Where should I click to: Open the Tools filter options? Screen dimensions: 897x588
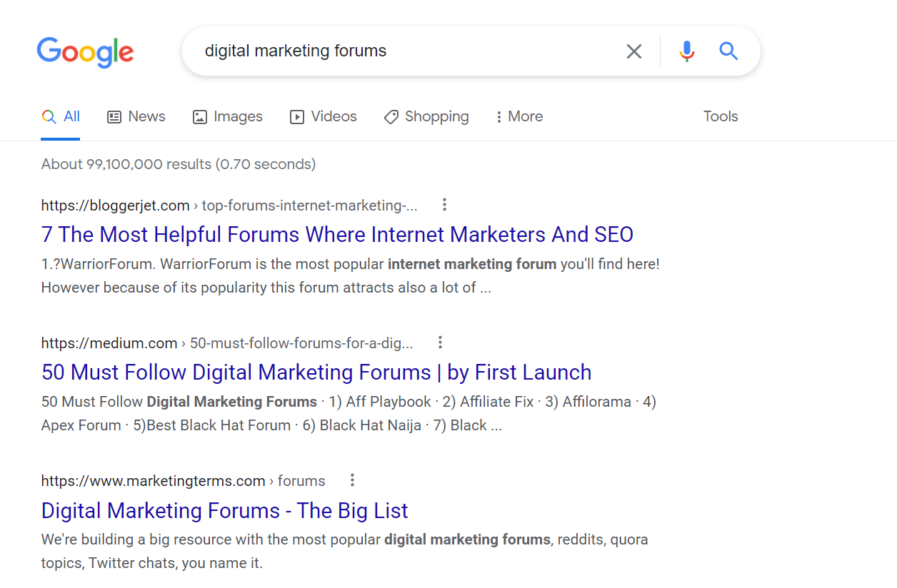pos(720,117)
